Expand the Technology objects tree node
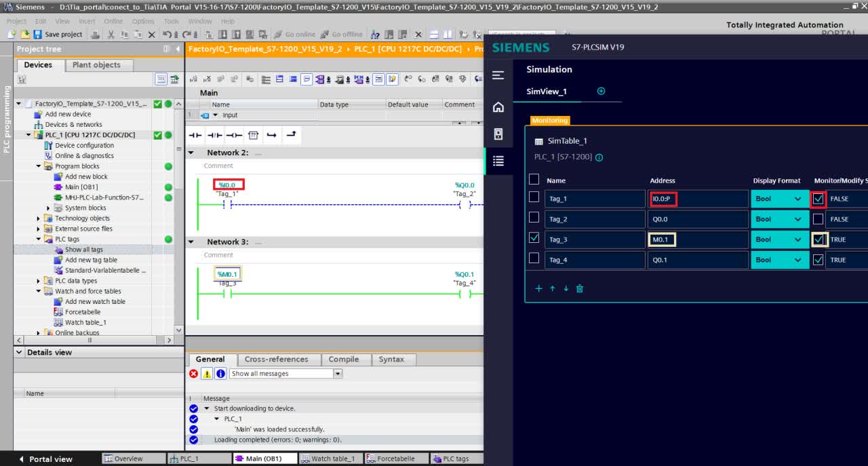The width and height of the screenshot is (868, 466). pyautogui.click(x=39, y=218)
